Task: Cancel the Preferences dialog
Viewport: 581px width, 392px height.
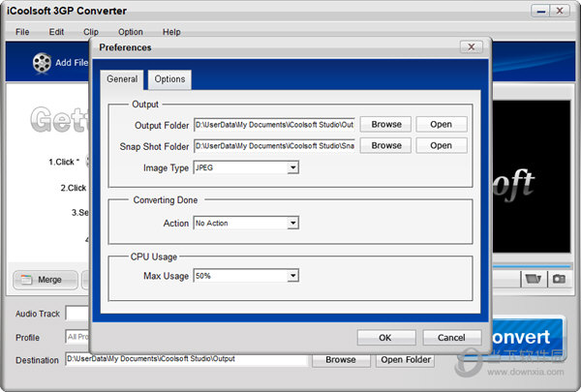Action: (x=452, y=338)
